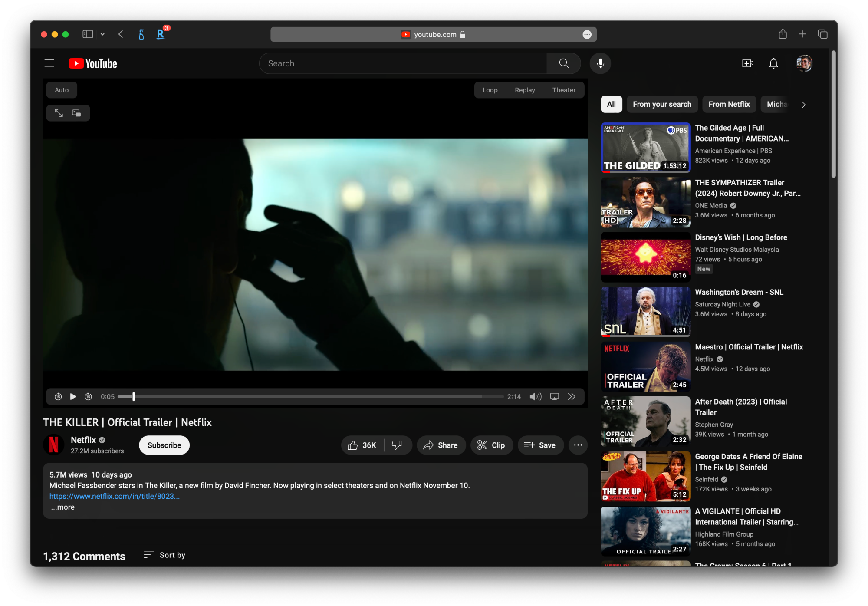Open a new tab with the plus icon
This screenshot has width=868, height=606.
pyautogui.click(x=802, y=34)
